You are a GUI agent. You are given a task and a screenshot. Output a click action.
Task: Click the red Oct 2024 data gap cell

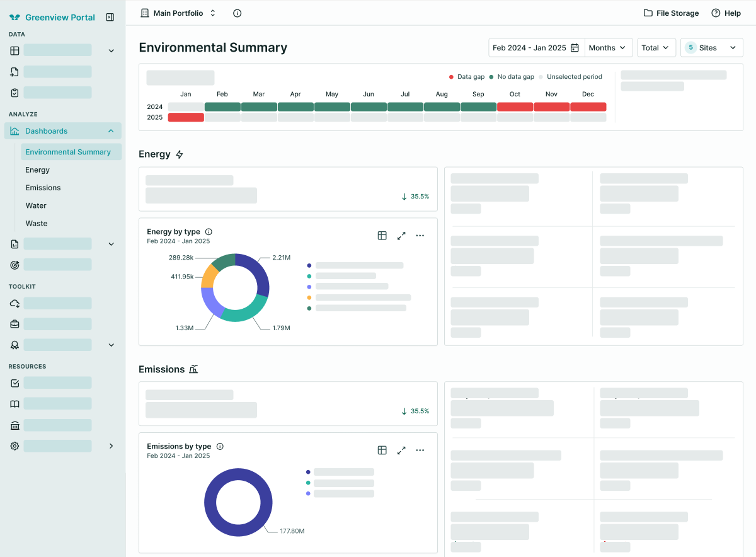coord(515,107)
